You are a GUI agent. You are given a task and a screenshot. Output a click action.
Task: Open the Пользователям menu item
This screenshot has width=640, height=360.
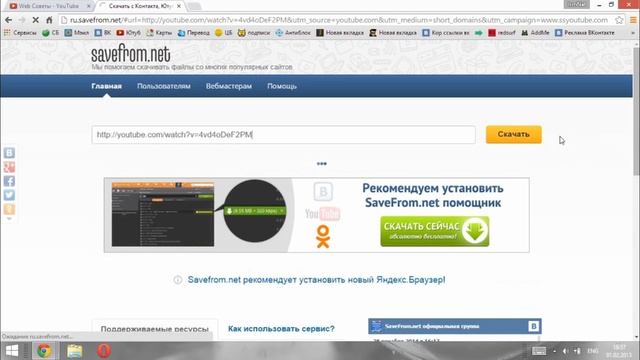[164, 86]
